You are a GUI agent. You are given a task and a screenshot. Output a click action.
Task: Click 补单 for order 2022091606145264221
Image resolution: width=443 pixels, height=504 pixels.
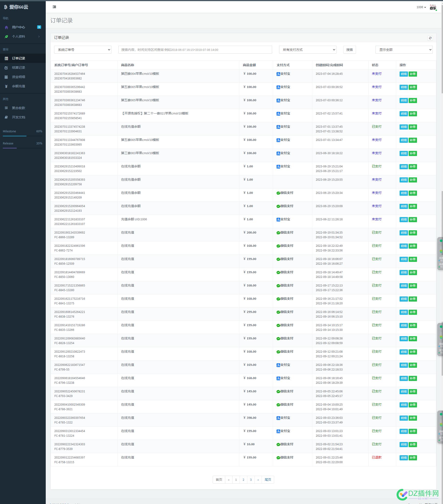pos(413,312)
